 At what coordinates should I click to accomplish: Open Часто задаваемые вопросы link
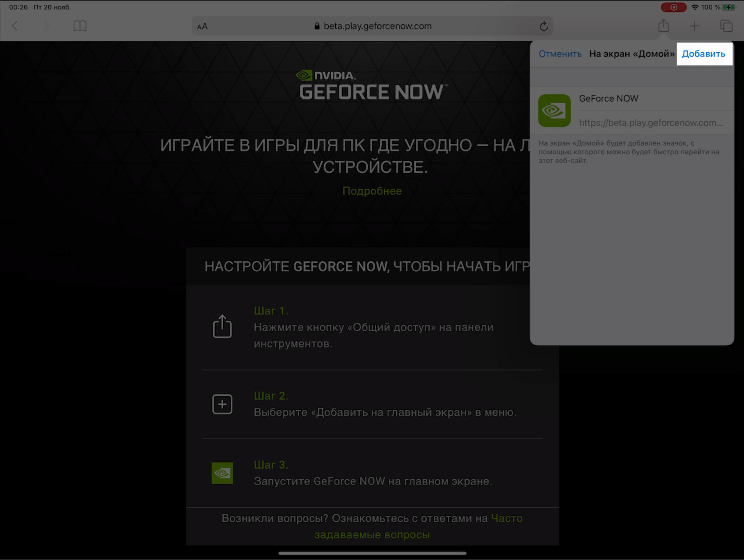[x=418, y=526]
